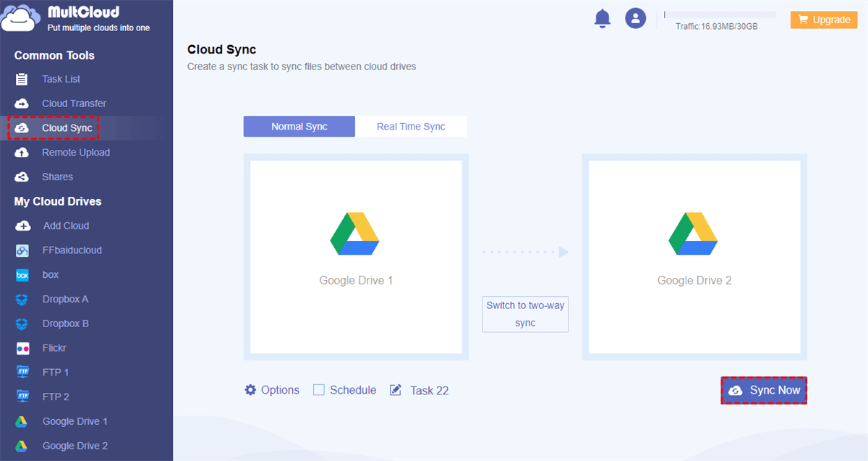Click the My Cloud Drives heading
The image size is (868, 461).
tap(58, 201)
